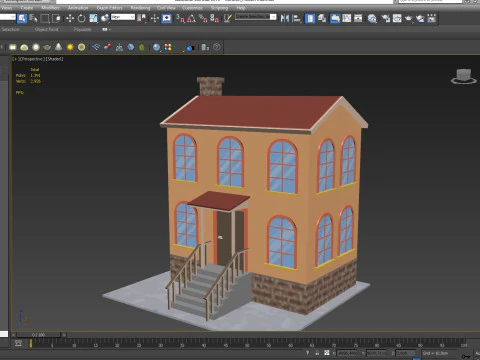Click the Shaded viewport label
Screen dimensions: 480x360
pos(54,59)
